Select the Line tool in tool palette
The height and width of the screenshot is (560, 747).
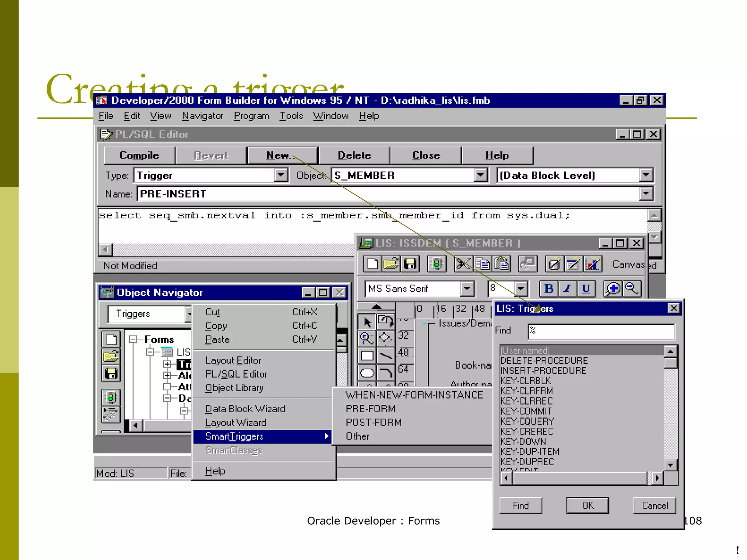coord(386,355)
